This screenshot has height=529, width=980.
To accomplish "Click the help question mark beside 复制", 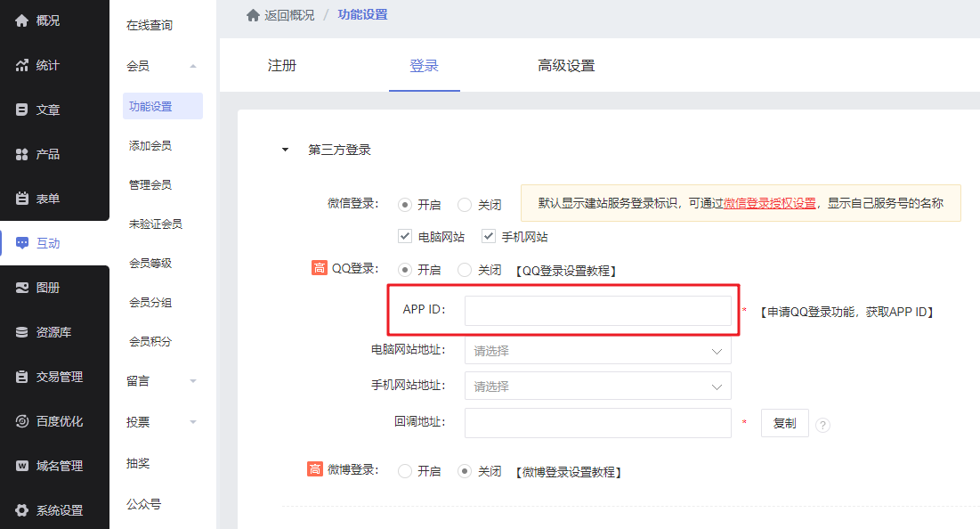I will coord(823,425).
